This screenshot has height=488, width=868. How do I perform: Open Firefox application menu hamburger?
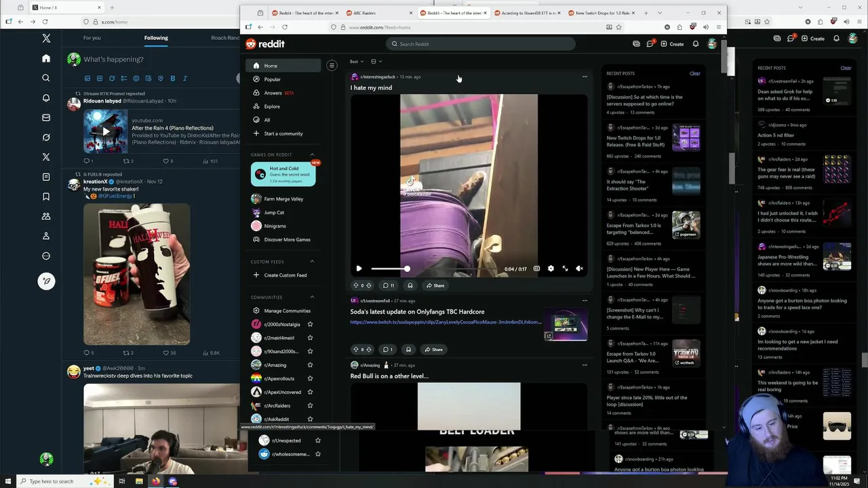click(x=718, y=27)
